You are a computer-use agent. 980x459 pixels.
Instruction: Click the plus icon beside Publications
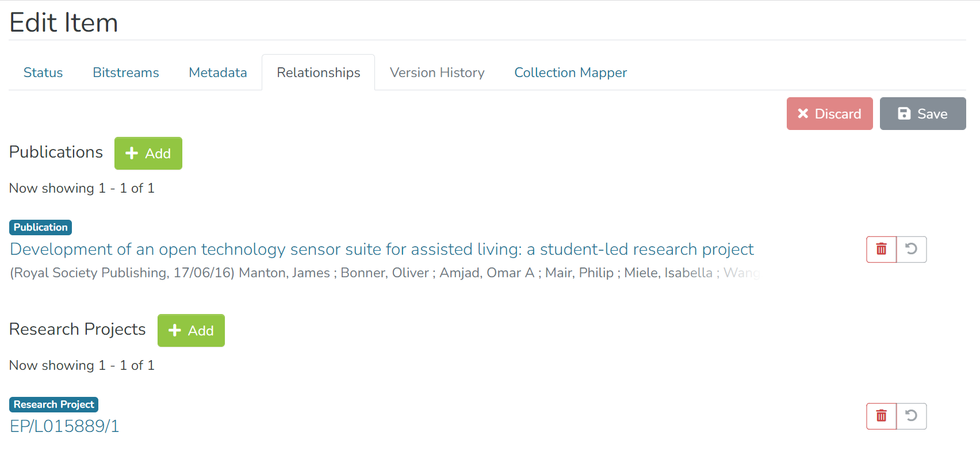point(132,153)
